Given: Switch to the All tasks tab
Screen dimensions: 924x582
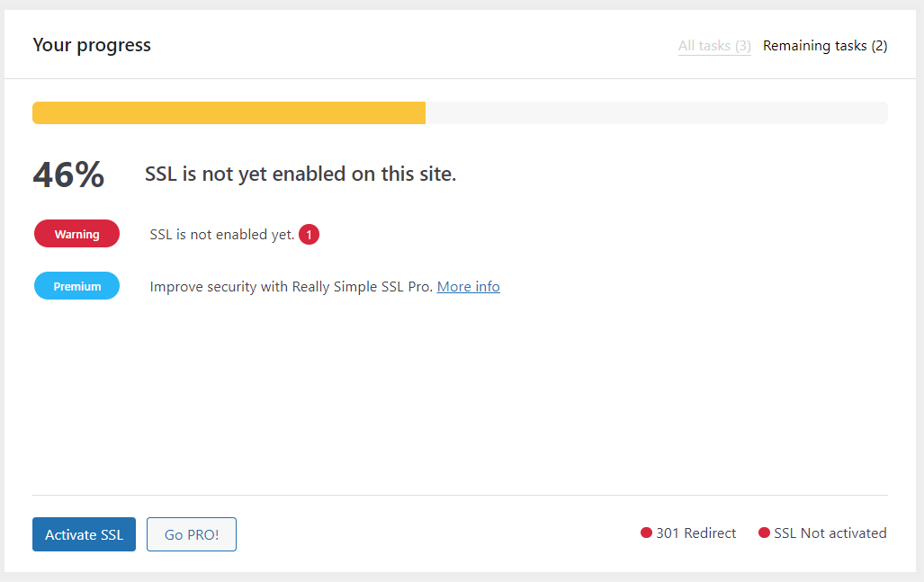Looking at the screenshot, I should click(x=713, y=45).
